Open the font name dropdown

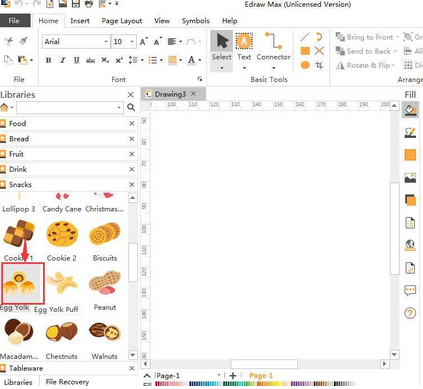pyautogui.click(x=106, y=42)
